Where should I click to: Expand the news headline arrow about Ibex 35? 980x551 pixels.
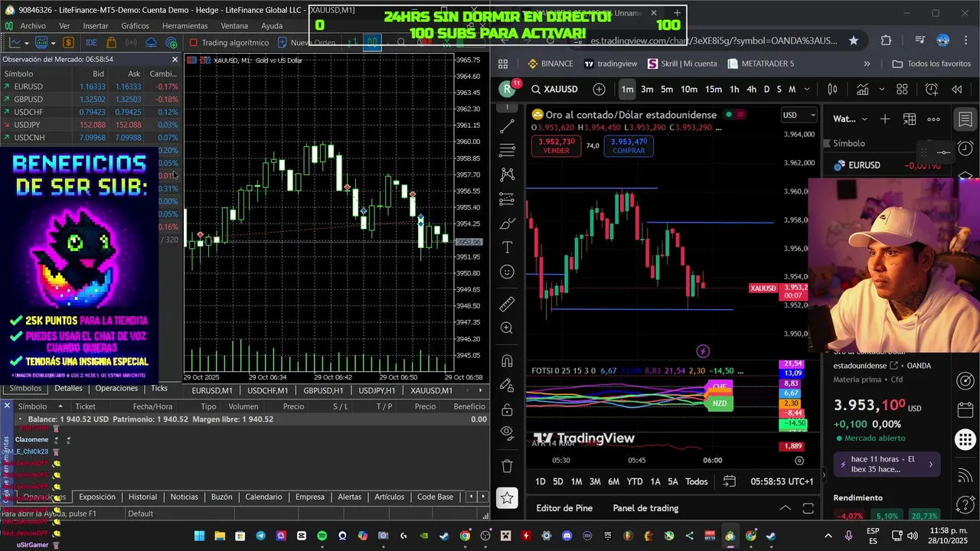click(931, 464)
